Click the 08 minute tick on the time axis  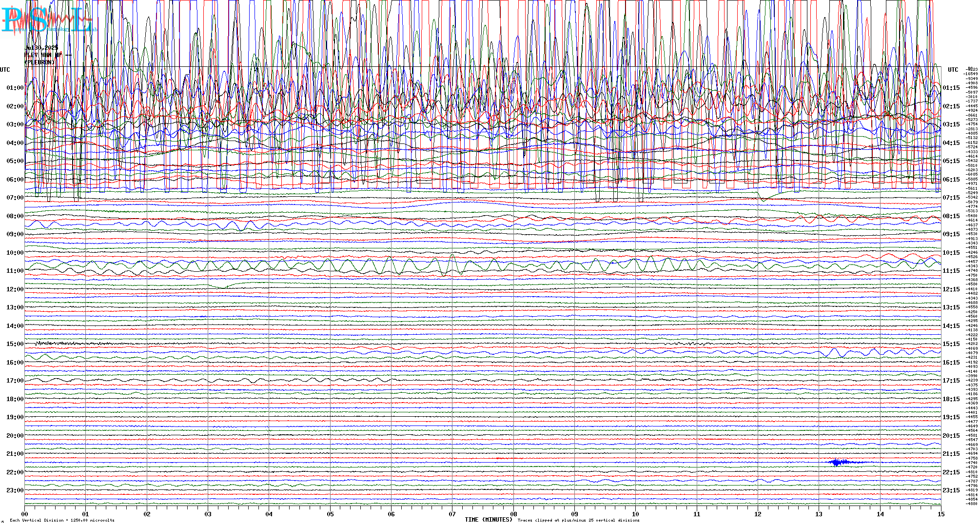[513, 514]
